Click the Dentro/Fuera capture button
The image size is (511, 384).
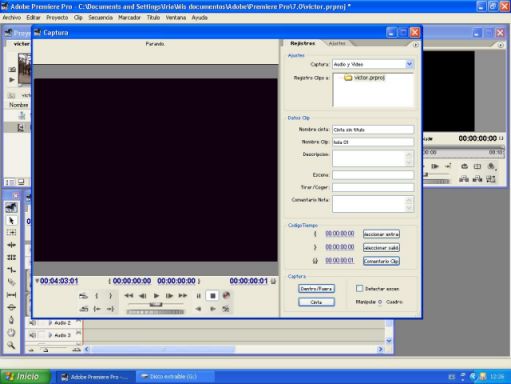(x=316, y=289)
